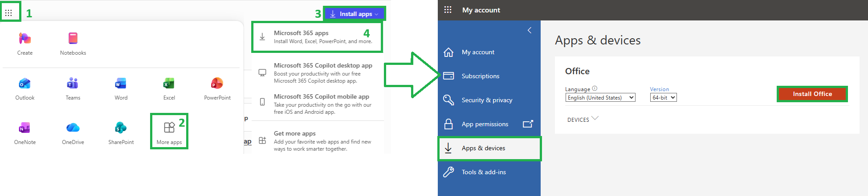Expand the DEVICES section
This screenshot has height=196, width=868.
tap(583, 119)
